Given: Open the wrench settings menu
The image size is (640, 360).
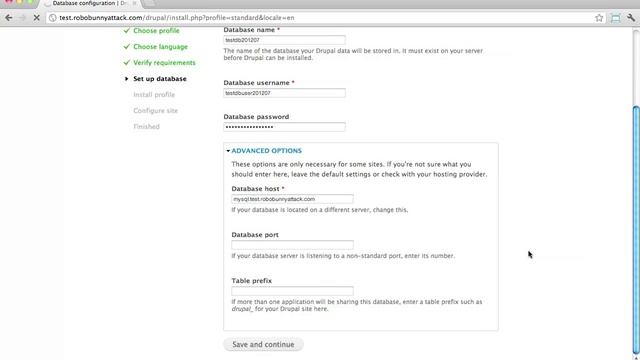Looking at the screenshot, I should click(x=631, y=18).
